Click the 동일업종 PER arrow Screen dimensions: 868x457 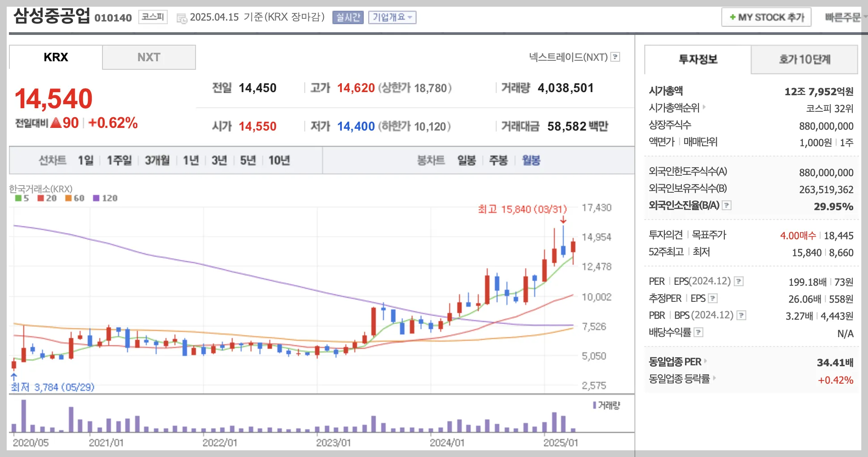705,361
